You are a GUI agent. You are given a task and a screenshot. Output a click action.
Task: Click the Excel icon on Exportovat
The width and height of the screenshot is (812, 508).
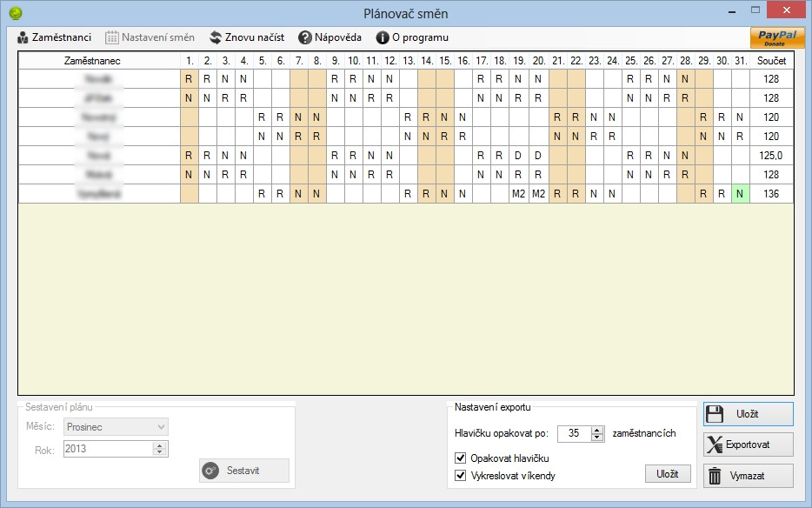[x=715, y=444]
